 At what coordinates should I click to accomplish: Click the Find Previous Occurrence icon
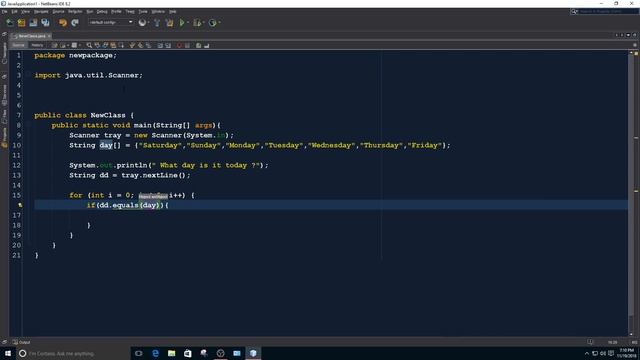coord(97,45)
